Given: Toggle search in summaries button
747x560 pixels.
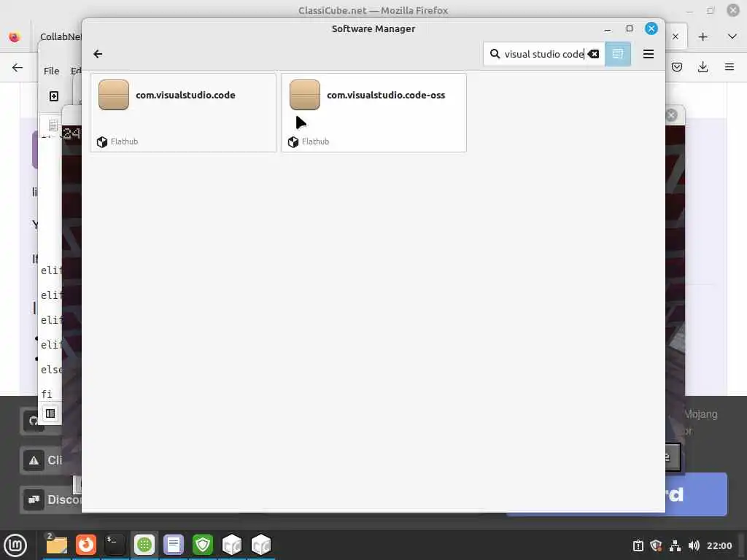Looking at the screenshot, I should (617, 54).
